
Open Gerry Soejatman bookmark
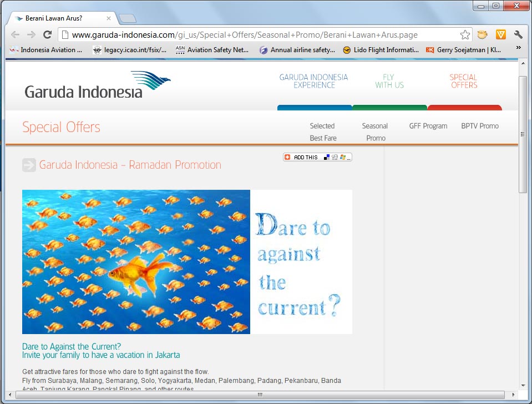[x=464, y=50]
